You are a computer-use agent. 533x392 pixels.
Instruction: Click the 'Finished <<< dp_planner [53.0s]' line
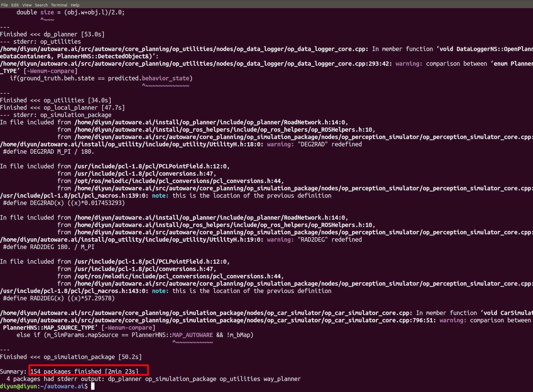[x=52, y=34]
